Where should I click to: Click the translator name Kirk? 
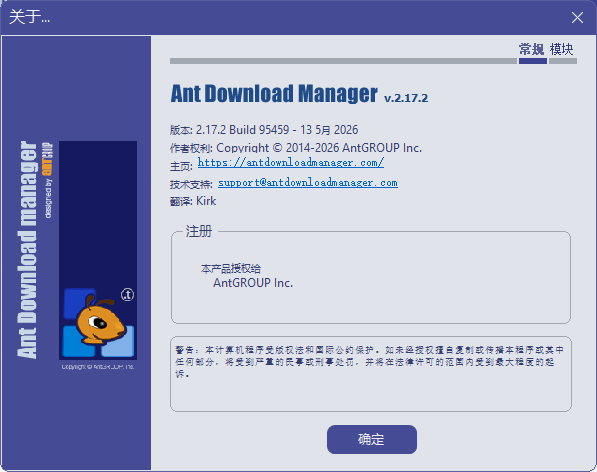pyautogui.click(x=206, y=201)
